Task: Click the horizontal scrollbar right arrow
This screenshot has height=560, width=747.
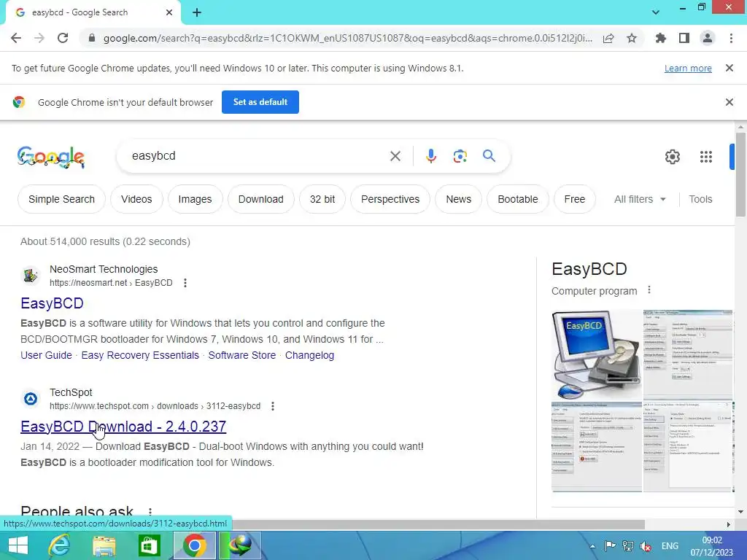Action: pos(728,524)
